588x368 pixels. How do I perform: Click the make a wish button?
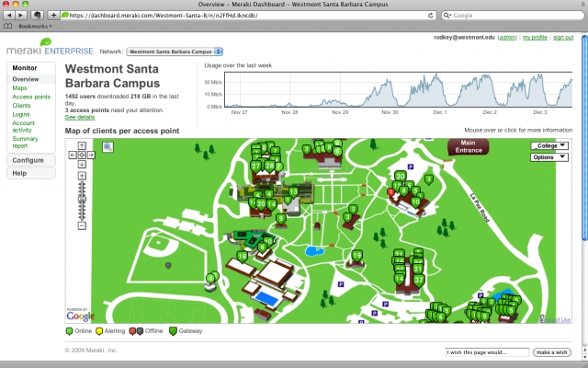(x=551, y=352)
